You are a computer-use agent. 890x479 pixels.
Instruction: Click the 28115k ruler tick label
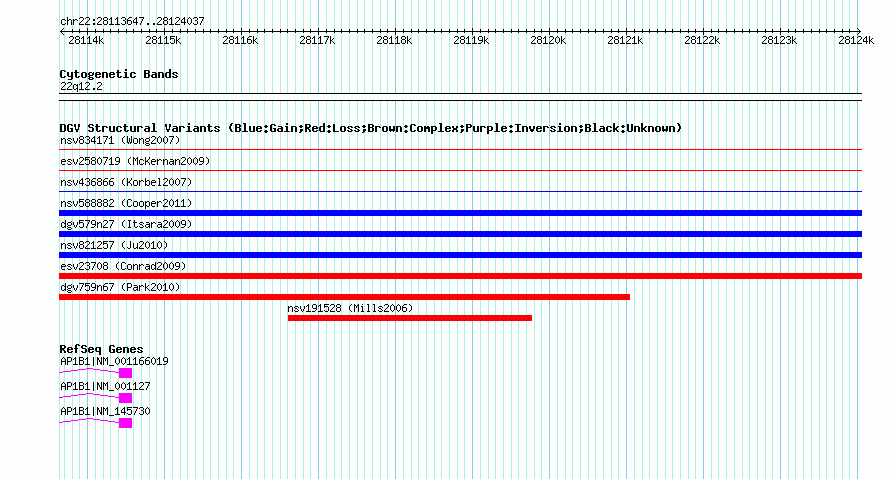(163, 40)
